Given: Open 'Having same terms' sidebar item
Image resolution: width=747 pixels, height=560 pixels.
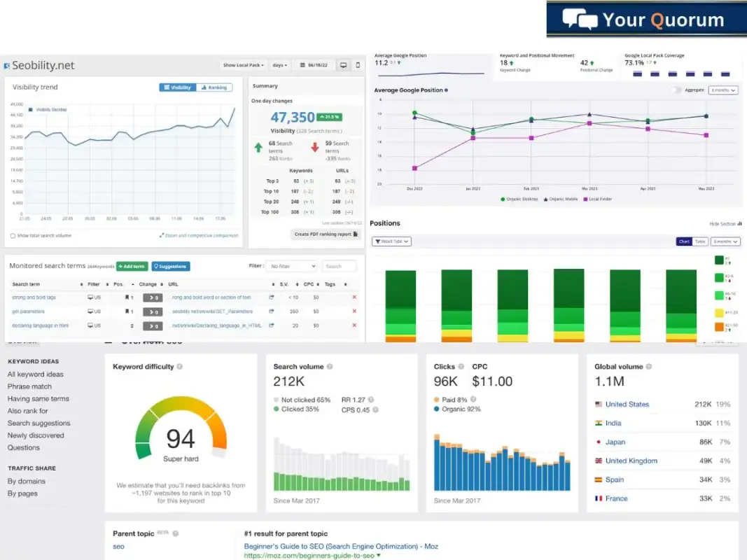Looking at the screenshot, I should (38, 398).
